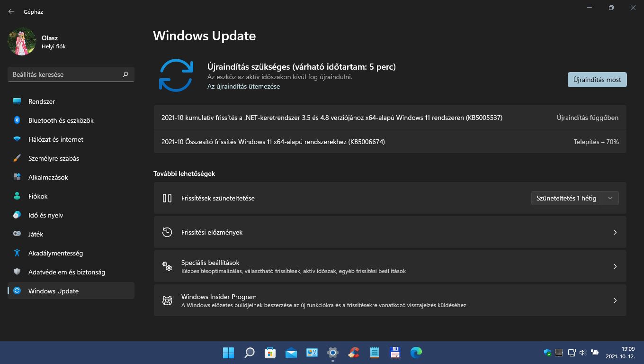Open Speciális beállítások
Image resolution: width=644 pixels, height=364 pixels.
[390, 266]
